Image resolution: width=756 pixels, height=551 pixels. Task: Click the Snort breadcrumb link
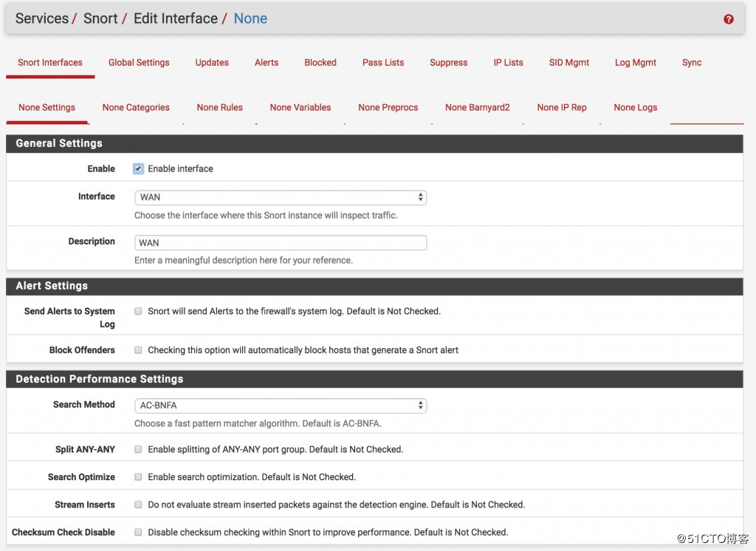click(x=100, y=18)
